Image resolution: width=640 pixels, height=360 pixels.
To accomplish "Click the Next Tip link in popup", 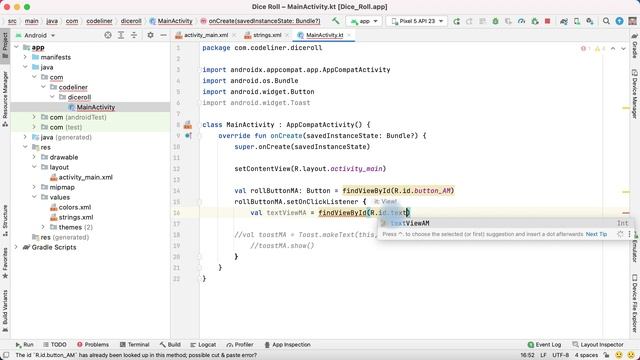I will 596,234.
